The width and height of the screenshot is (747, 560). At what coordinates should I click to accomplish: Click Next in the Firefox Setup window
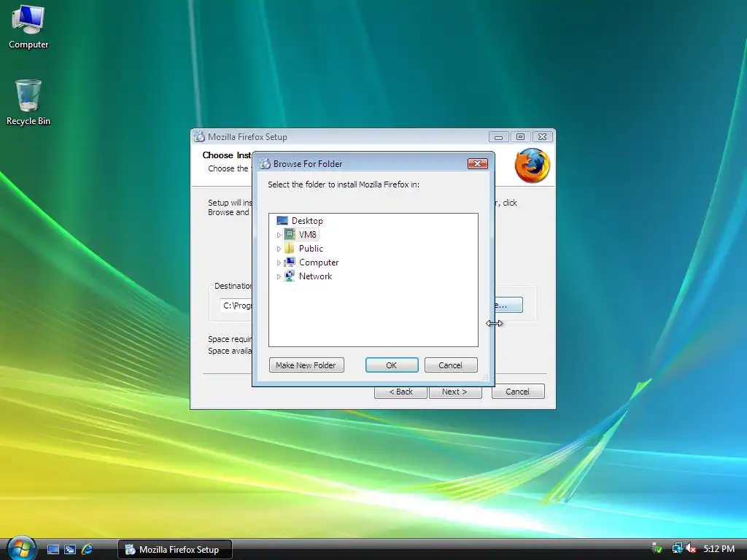[455, 392]
